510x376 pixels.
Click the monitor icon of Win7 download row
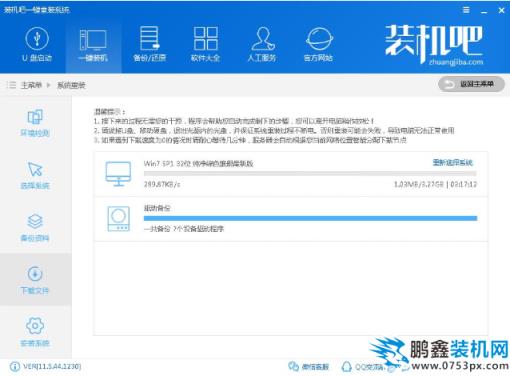(x=118, y=174)
